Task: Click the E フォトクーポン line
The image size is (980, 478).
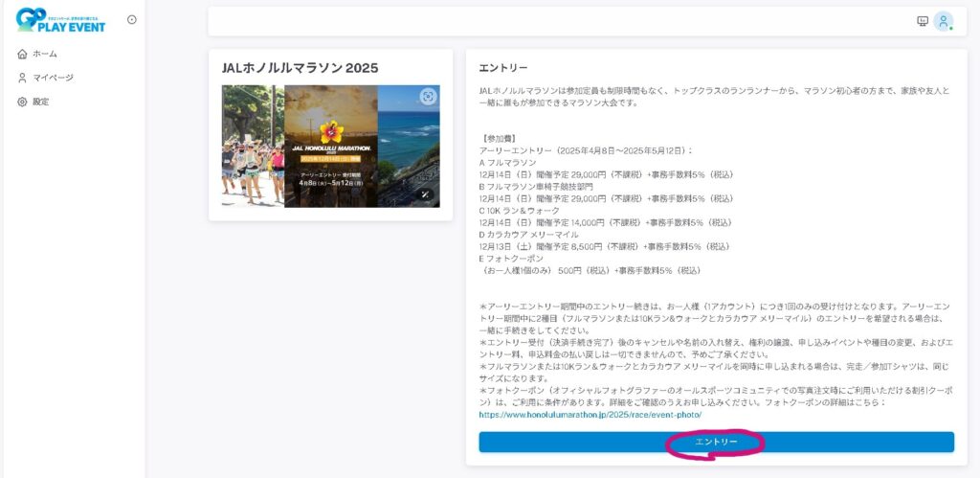Action: pyautogui.click(x=511, y=259)
